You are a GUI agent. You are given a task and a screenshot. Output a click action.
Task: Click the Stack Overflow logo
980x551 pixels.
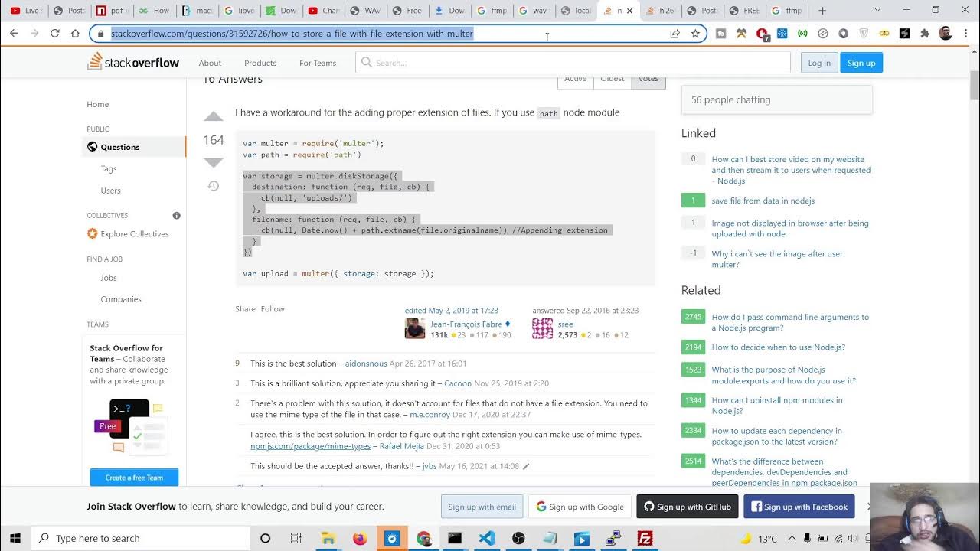(133, 63)
